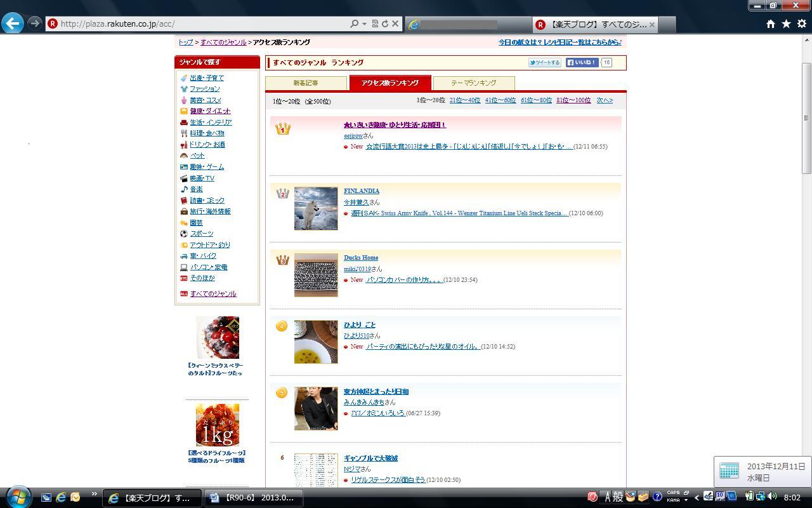Open the Windows Start orb

pyautogui.click(x=18, y=497)
